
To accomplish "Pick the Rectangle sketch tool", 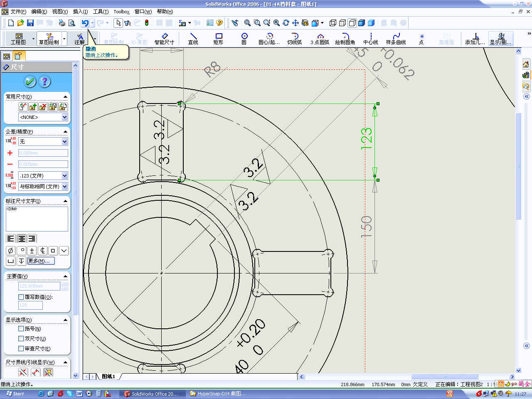I will coord(218,38).
